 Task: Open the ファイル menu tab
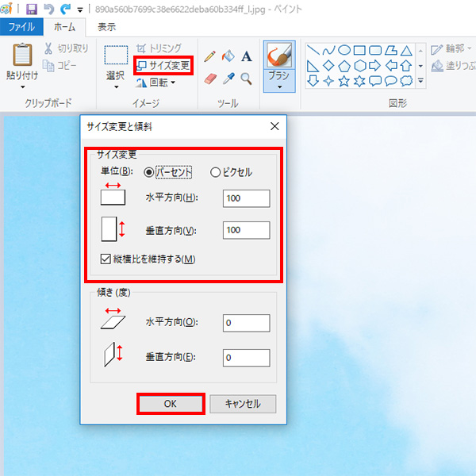point(21,27)
